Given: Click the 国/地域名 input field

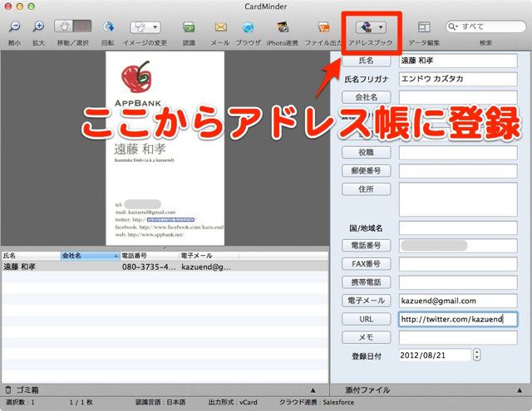Looking at the screenshot, I should [x=458, y=228].
